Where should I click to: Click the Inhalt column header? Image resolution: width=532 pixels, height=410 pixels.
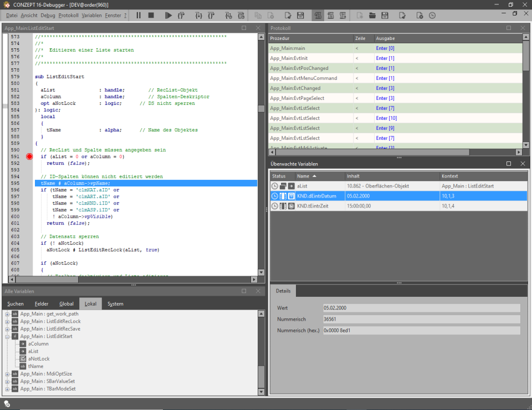click(392, 176)
